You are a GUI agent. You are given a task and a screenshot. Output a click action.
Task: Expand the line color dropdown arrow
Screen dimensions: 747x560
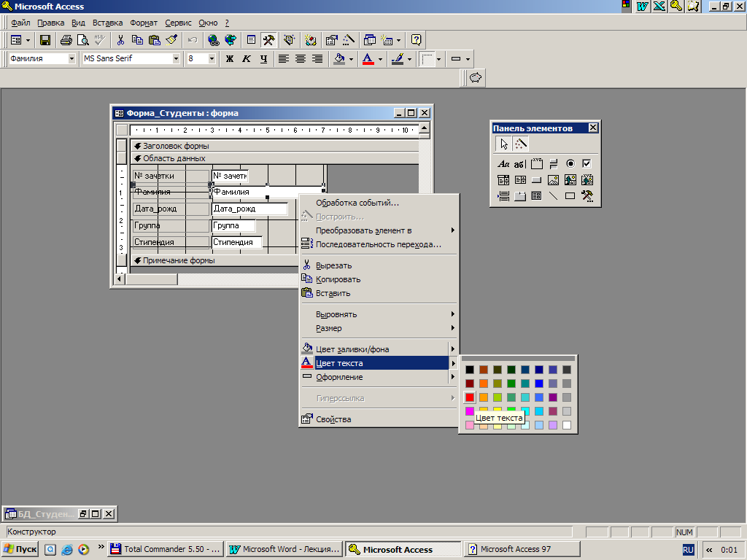pyautogui.click(x=409, y=59)
